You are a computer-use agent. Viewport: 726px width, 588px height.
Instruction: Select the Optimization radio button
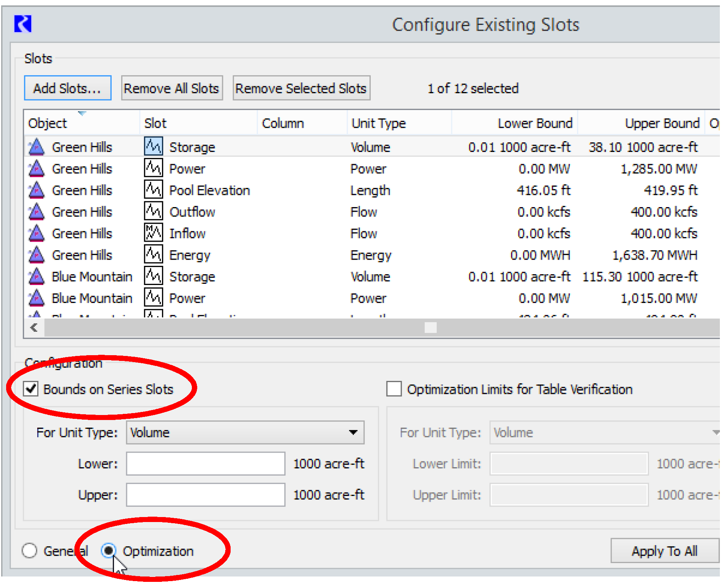coord(109,551)
